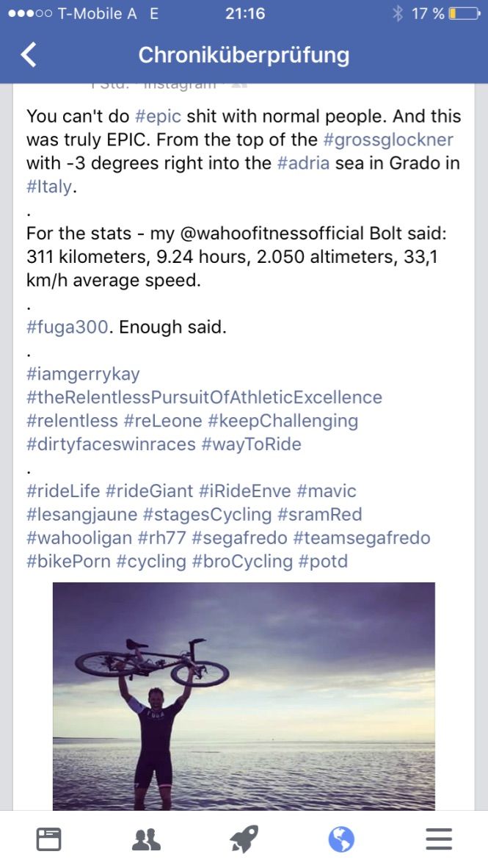Open the #iamgerrykay hashtag
488x868 pixels.
[x=83, y=374]
